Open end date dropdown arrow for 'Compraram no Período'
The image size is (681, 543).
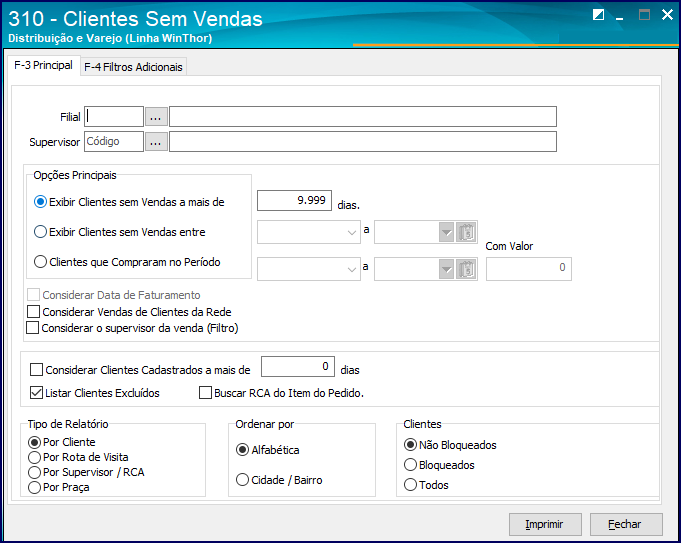tap(446, 269)
